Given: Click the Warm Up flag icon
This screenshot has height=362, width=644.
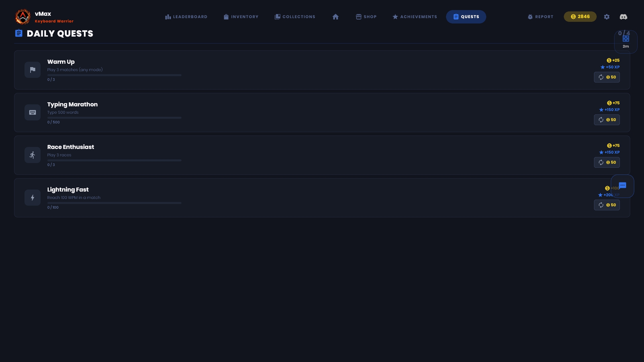Looking at the screenshot, I should pos(33,70).
